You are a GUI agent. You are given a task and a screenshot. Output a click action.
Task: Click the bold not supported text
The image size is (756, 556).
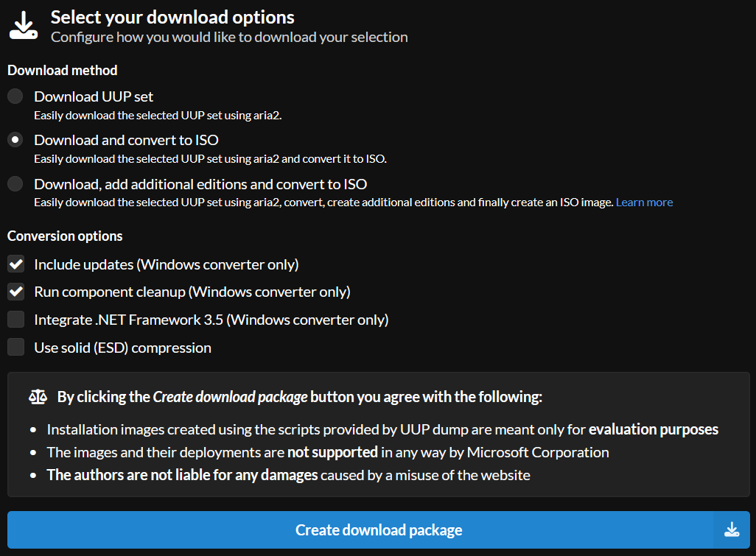click(x=332, y=452)
